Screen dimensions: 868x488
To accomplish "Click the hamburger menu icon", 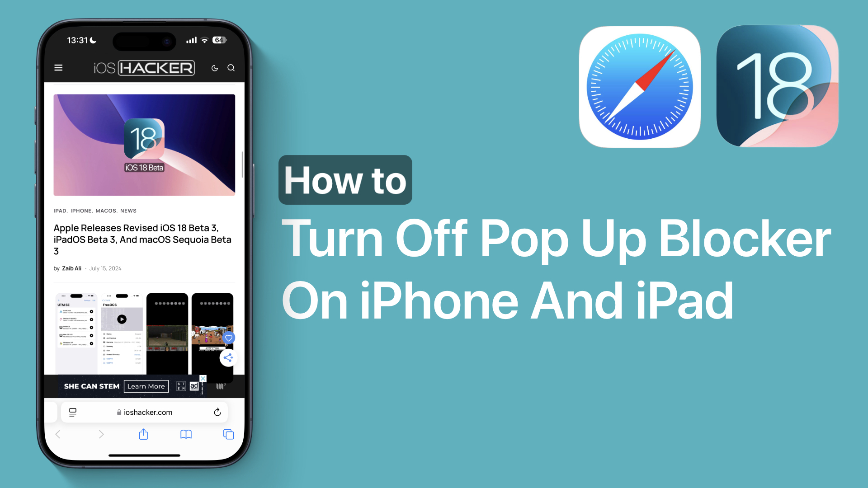I will click(x=58, y=67).
